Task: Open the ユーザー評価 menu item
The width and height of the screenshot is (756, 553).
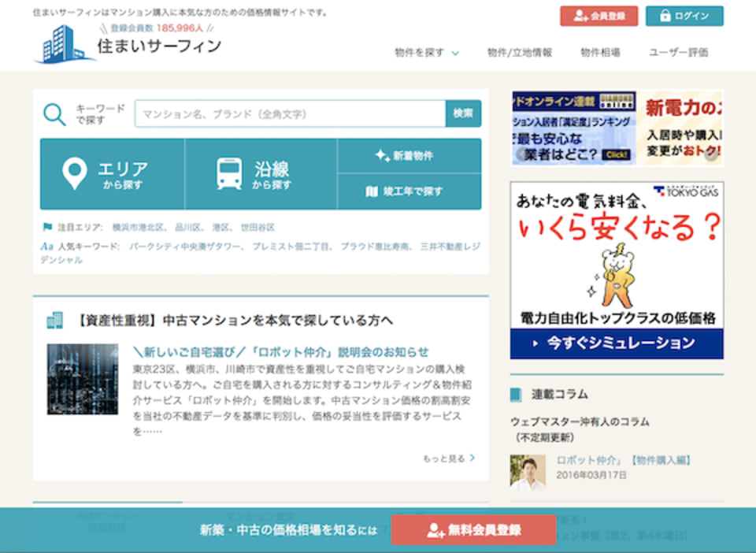Action: (x=678, y=53)
